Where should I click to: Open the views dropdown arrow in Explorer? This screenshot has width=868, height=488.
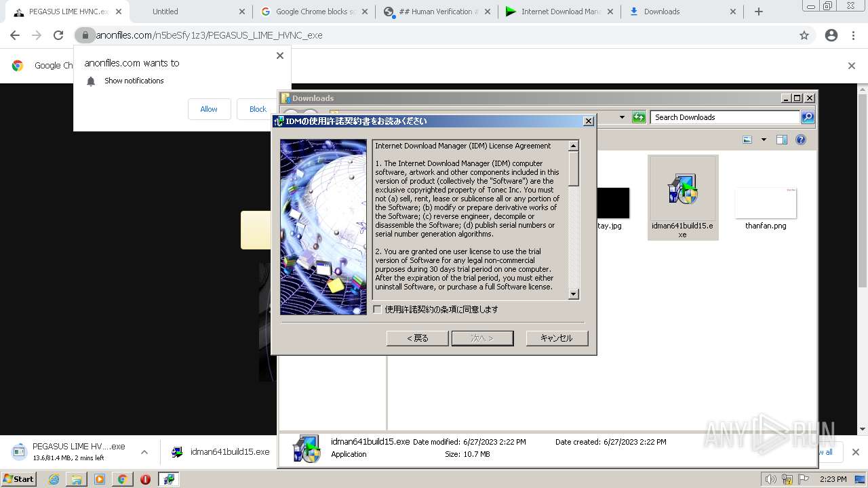[x=764, y=140]
